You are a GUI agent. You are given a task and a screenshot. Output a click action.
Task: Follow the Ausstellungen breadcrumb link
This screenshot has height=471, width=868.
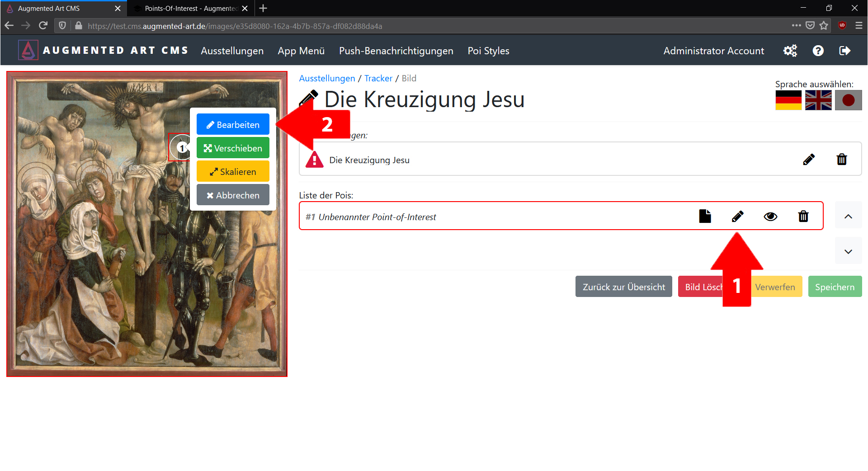[327, 78]
